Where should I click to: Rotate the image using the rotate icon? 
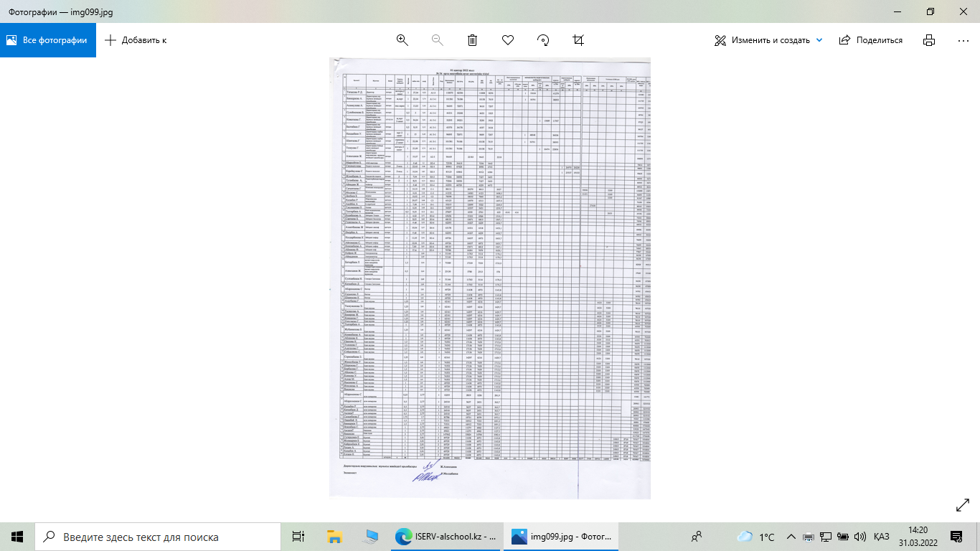pyautogui.click(x=543, y=40)
